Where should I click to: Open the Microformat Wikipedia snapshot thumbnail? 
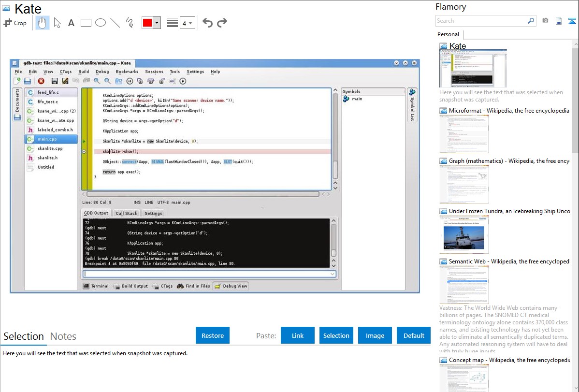click(464, 134)
